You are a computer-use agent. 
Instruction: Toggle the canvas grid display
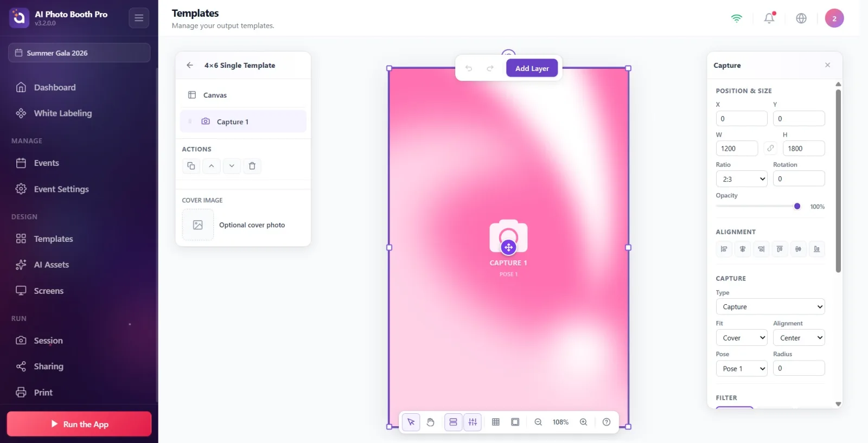(x=496, y=422)
